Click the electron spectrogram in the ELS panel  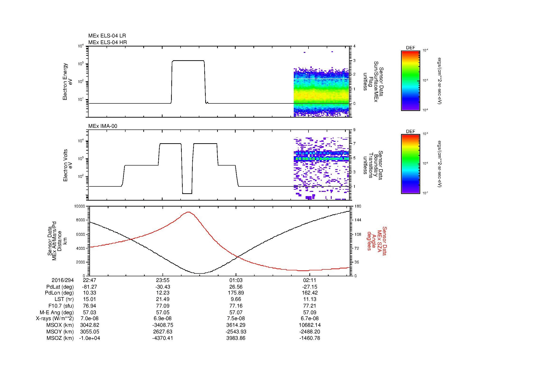321,92
